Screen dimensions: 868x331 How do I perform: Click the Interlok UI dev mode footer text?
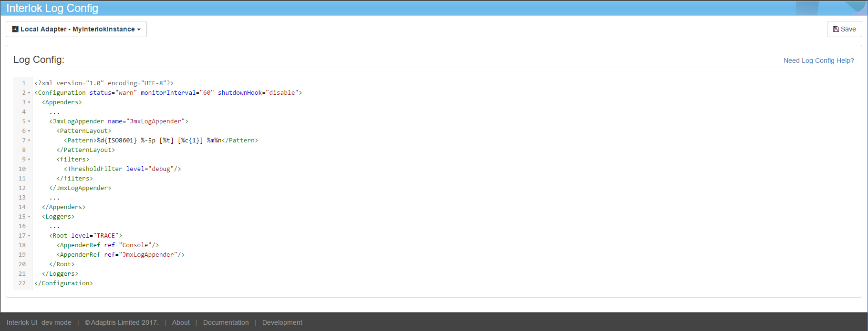(x=39, y=322)
